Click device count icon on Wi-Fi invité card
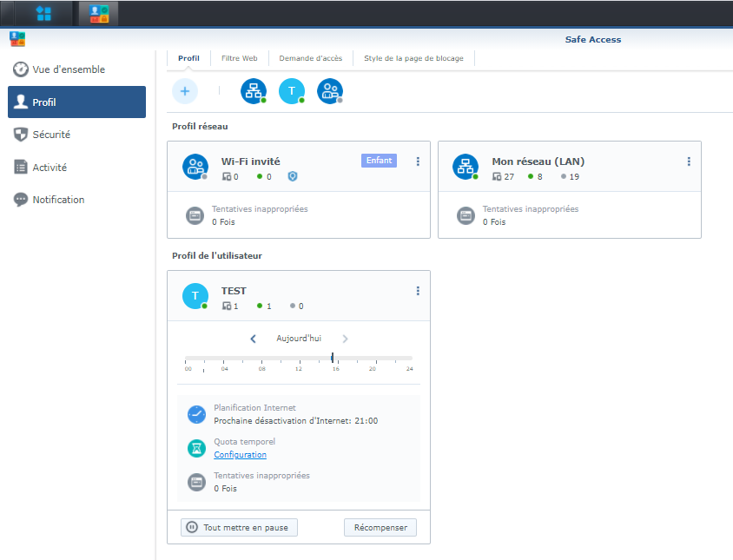 click(x=227, y=177)
